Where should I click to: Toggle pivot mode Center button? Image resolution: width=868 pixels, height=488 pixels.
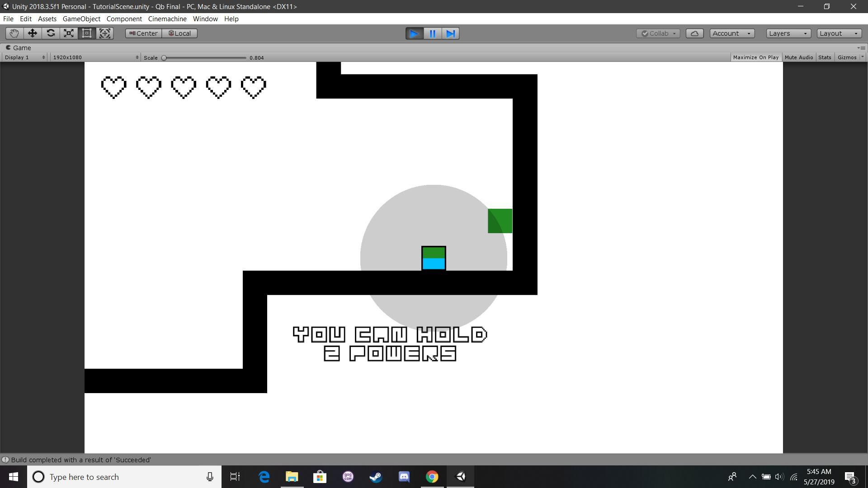click(143, 33)
